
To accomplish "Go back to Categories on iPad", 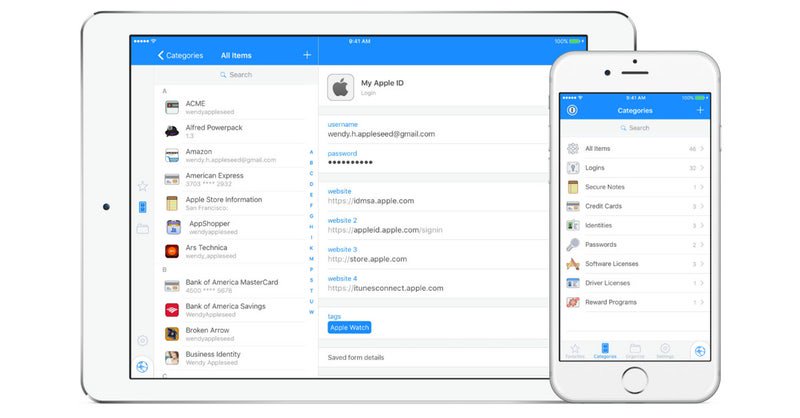I will point(181,55).
